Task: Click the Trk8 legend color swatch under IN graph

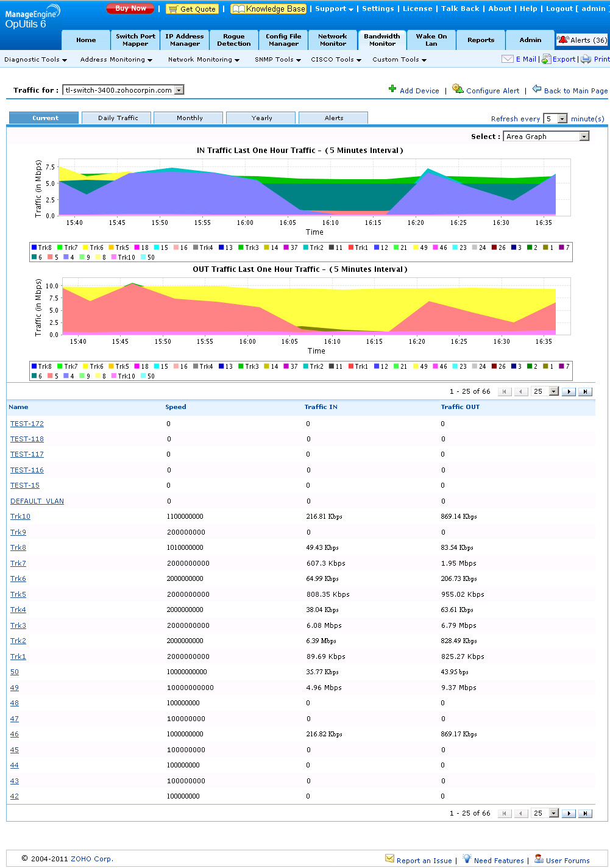Action: 34,247
